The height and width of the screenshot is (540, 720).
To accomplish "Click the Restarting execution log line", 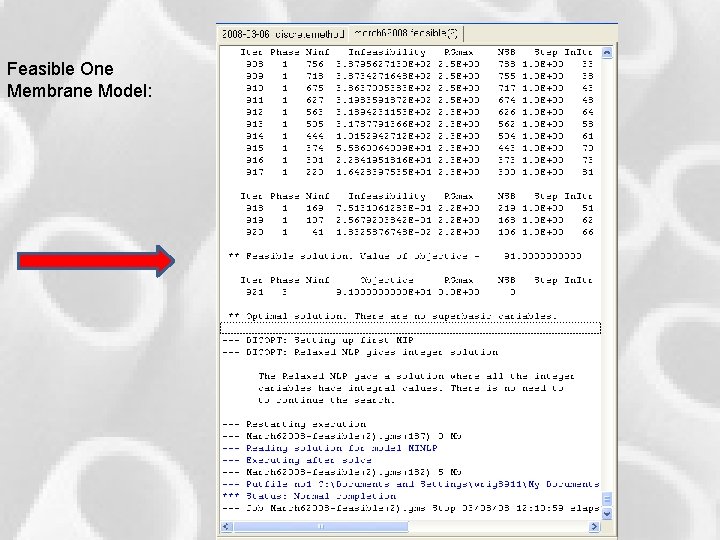I will (x=294, y=424).
